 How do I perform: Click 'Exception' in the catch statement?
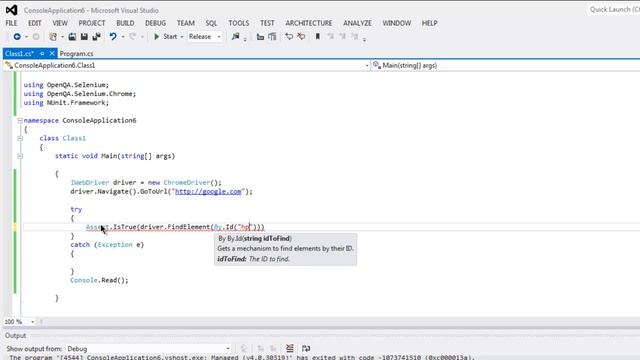(x=115, y=245)
